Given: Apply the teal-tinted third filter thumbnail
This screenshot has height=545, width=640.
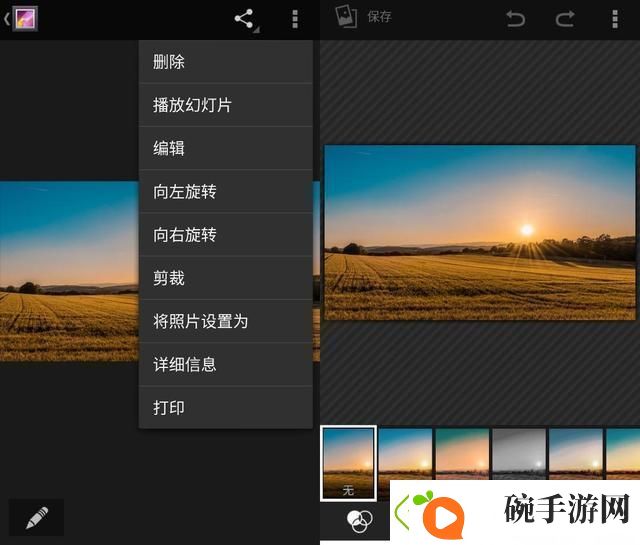Looking at the screenshot, I should pyautogui.click(x=462, y=454).
